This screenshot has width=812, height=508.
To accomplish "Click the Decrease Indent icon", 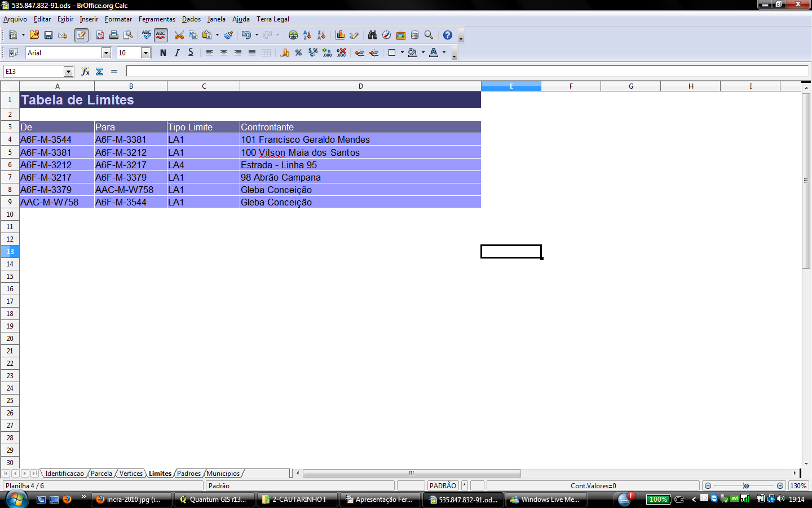I will pyautogui.click(x=360, y=52).
